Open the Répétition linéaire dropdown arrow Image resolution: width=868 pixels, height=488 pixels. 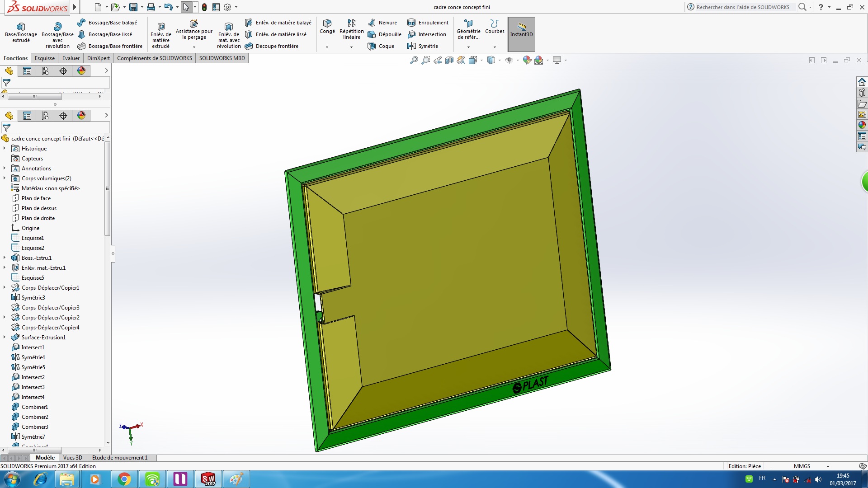351,47
